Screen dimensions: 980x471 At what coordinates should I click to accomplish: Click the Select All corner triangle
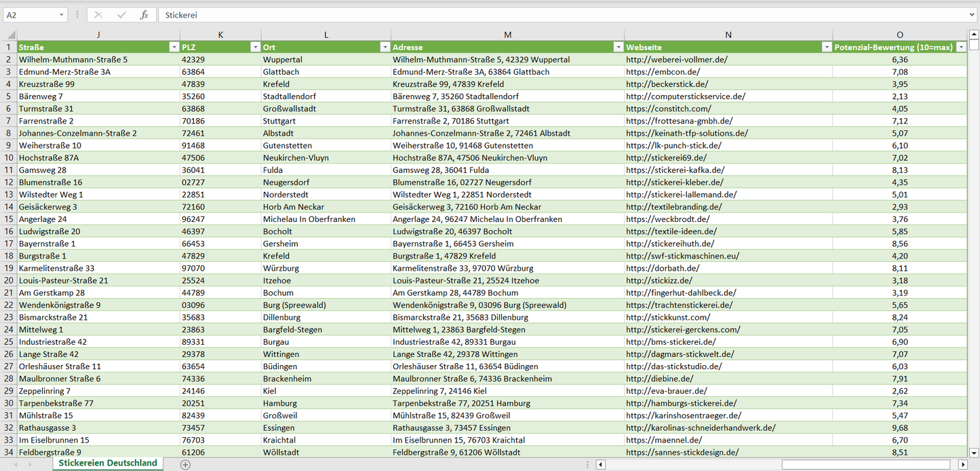click(9, 35)
